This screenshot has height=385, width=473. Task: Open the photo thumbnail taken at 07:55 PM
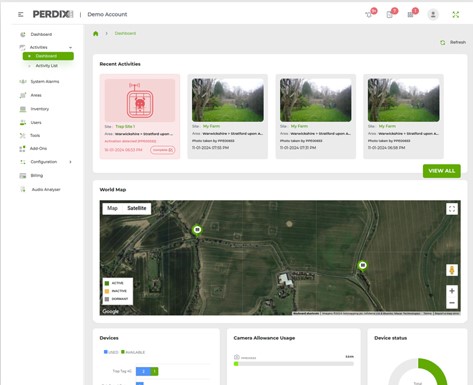(228, 100)
